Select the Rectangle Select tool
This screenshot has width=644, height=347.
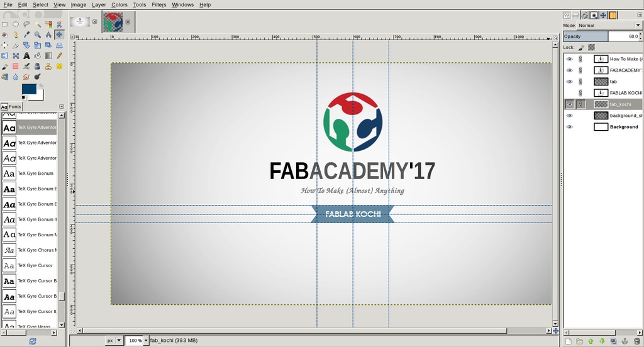[x=4, y=24]
